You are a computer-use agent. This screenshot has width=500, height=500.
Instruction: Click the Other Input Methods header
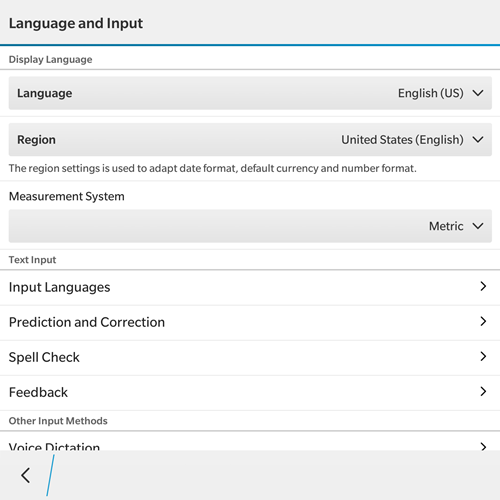coord(58,421)
